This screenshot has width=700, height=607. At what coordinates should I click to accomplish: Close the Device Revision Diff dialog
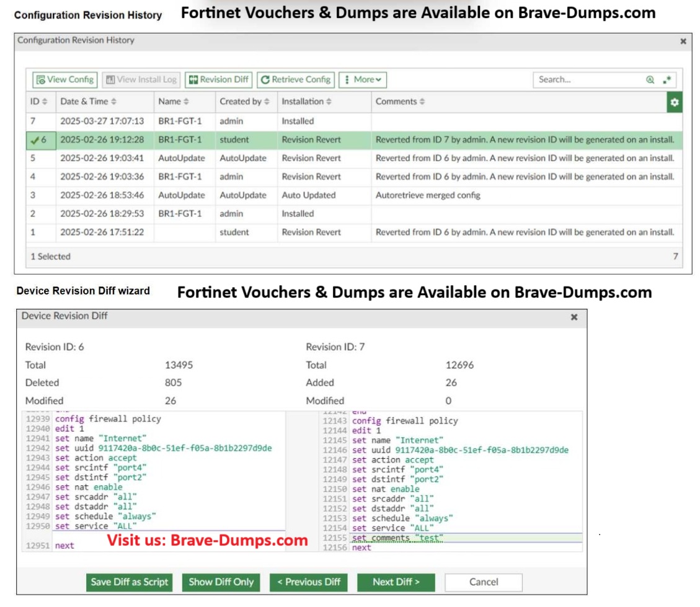(x=574, y=317)
